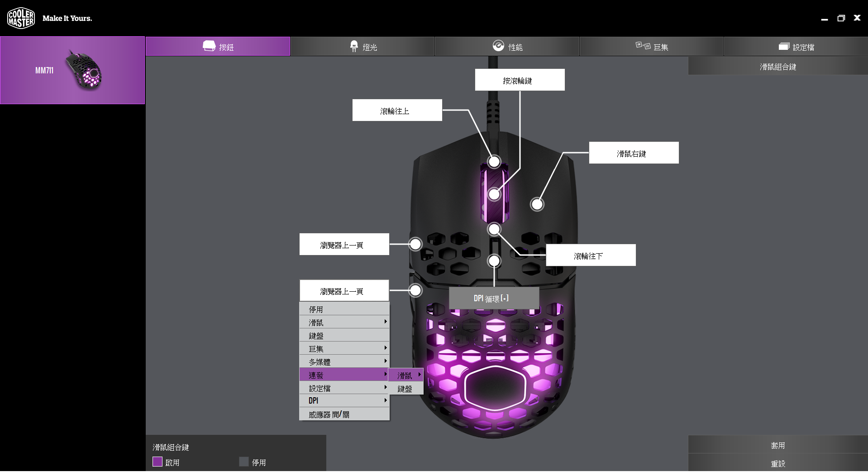The image size is (868, 472).
Task: Expand the 滑鼠 entry in the main dropdown
Action: (x=344, y=322)
